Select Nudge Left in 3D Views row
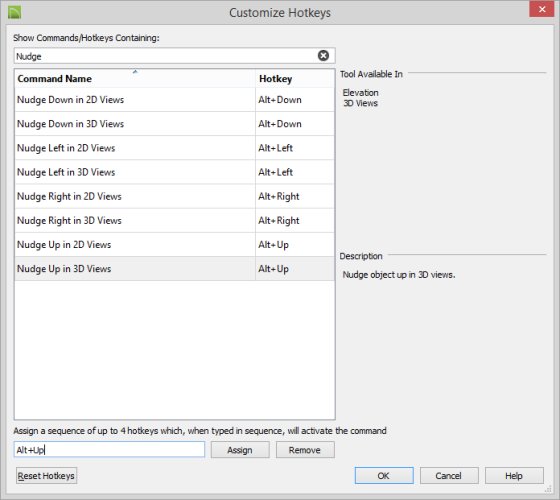The image size is (560, 500). click(x=175, y=172)
